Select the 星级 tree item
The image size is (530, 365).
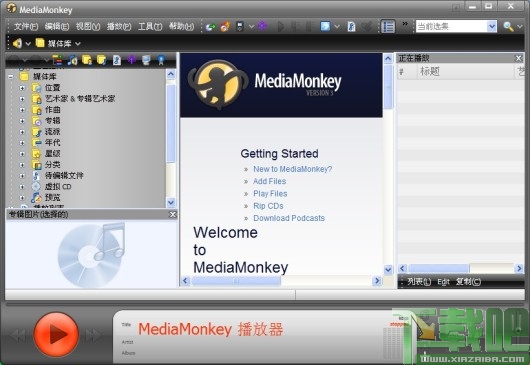pyautogui.click(x=53, y=154)
